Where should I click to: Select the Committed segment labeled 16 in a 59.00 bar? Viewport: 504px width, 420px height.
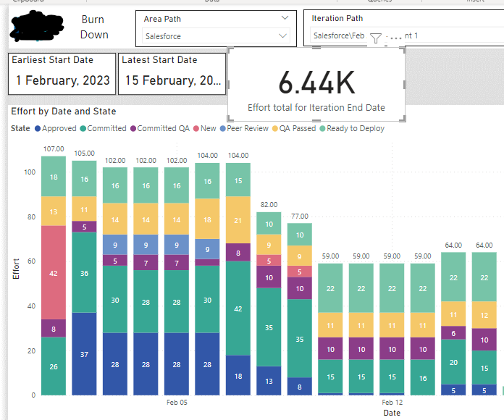423,377
